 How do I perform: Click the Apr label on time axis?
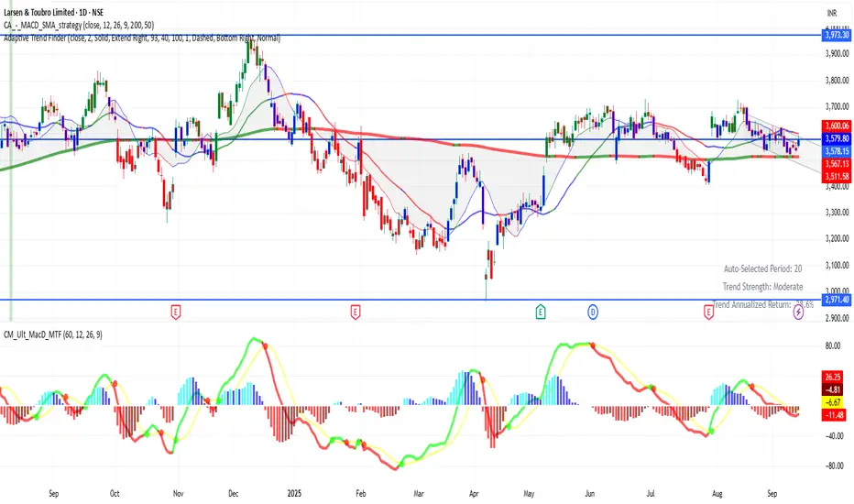pyautogui.click(x=474, y=494)
